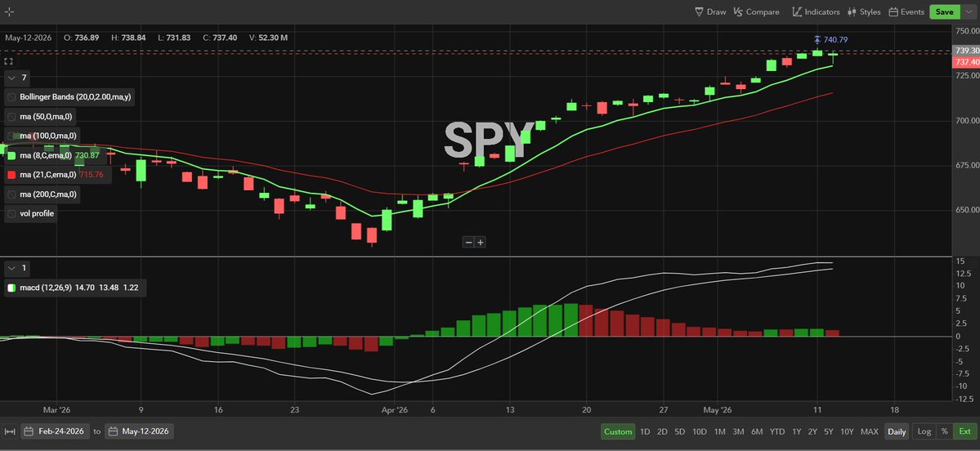The width and height of the screenshot is (980, 451).
Task: Click the 740.79 high marker icon
Action: coord(817,40)
